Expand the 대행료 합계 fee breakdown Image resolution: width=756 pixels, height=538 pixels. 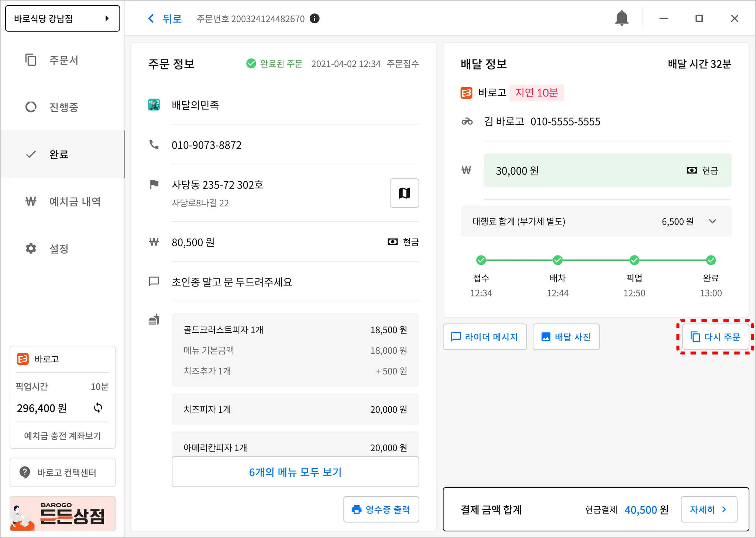[x=712, y=221]
